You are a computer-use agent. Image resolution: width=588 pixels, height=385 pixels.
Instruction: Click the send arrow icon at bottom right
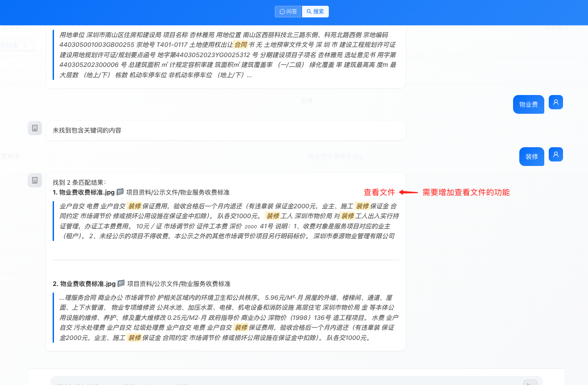click(x=530, y=382)
